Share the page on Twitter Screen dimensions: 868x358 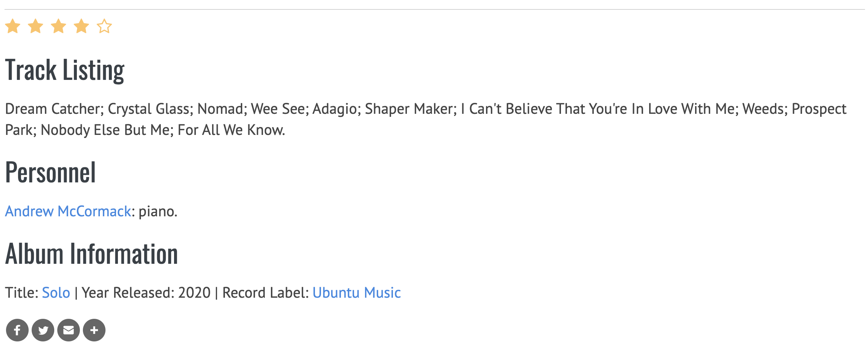pyautogui.click(x=43, y=330)
